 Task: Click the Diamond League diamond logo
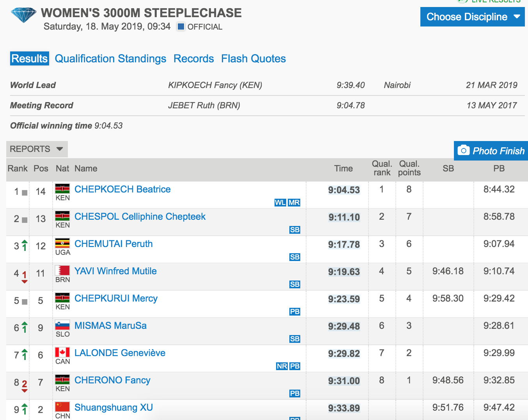23,15
